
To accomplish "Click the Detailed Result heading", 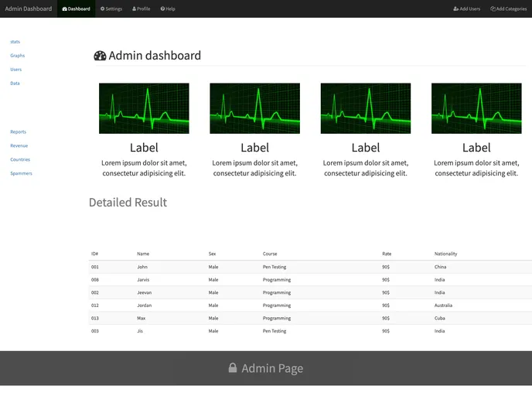I will tap(128, 203).
